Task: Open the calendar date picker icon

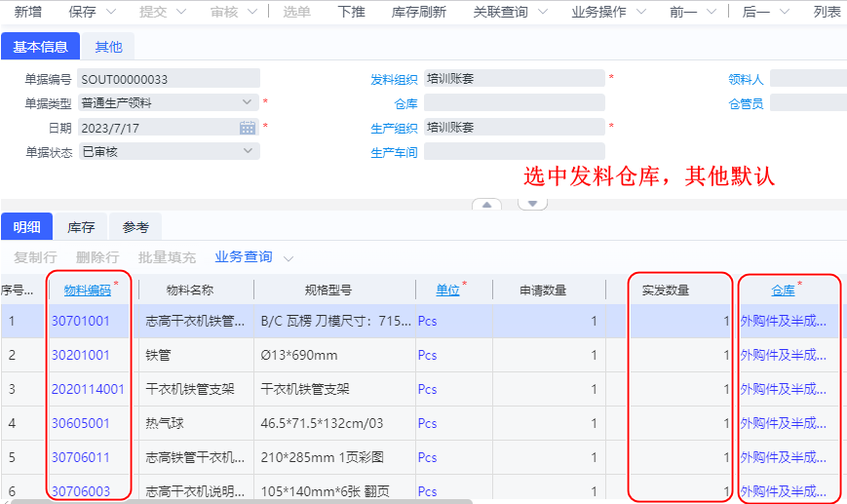Action: 248,128
